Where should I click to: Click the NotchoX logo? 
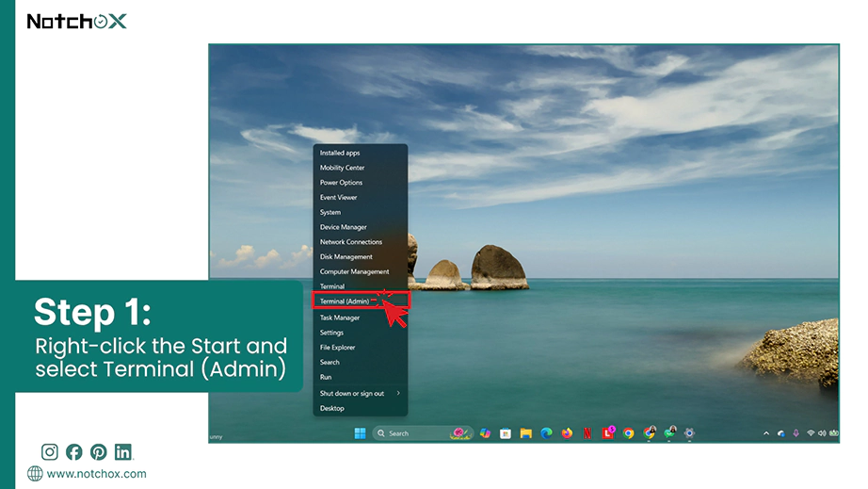click(77, 22)
